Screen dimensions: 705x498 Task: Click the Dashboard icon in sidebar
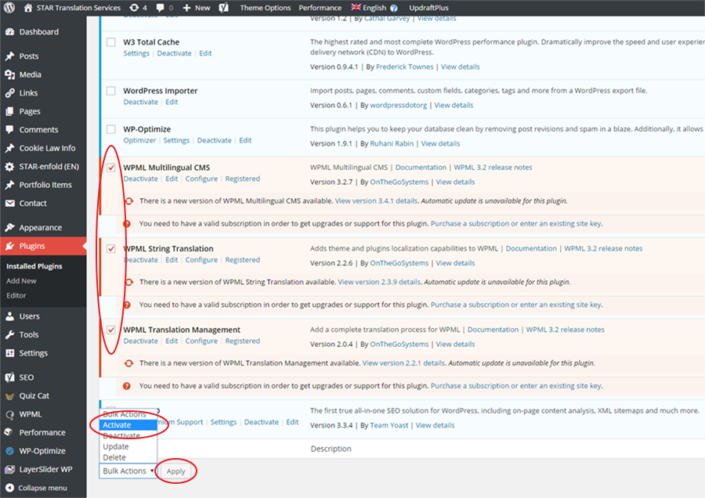[9, 32]
